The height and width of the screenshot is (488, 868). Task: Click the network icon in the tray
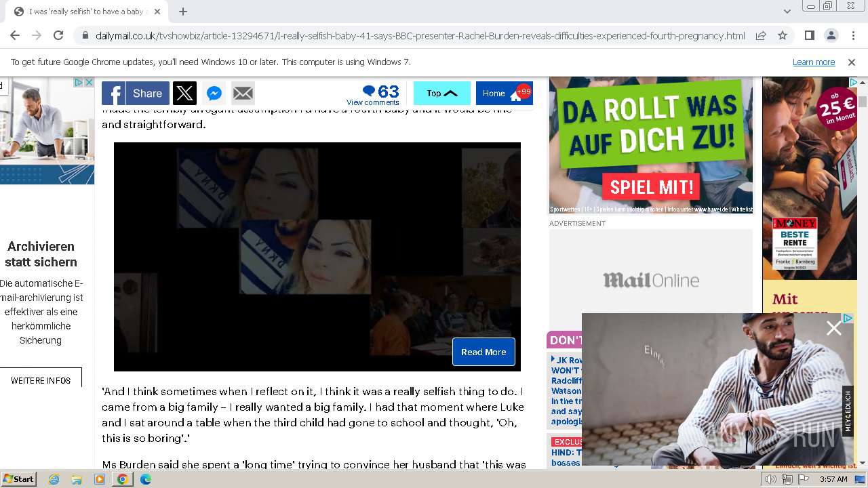pyautogui.click(x=787, y=479)
